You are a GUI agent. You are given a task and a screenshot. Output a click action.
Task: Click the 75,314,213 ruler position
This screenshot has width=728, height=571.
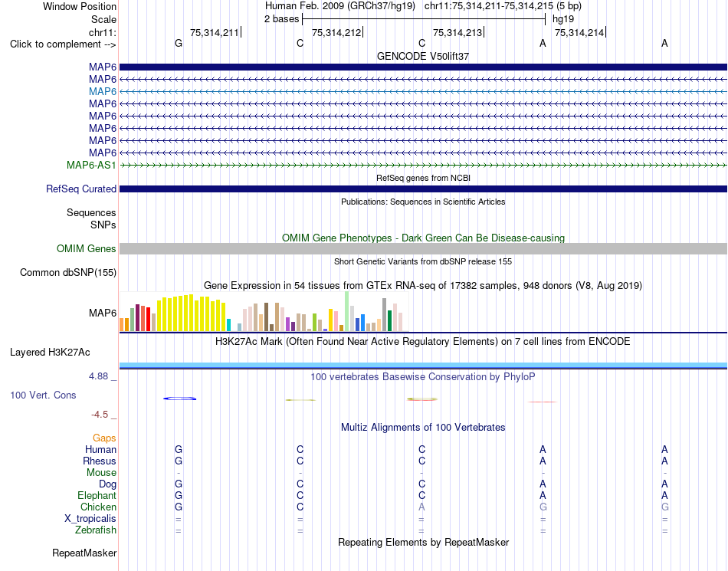457,32
